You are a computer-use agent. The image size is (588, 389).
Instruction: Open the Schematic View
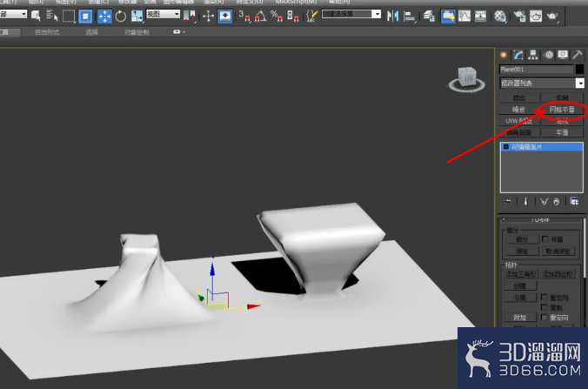coord(480,17)
